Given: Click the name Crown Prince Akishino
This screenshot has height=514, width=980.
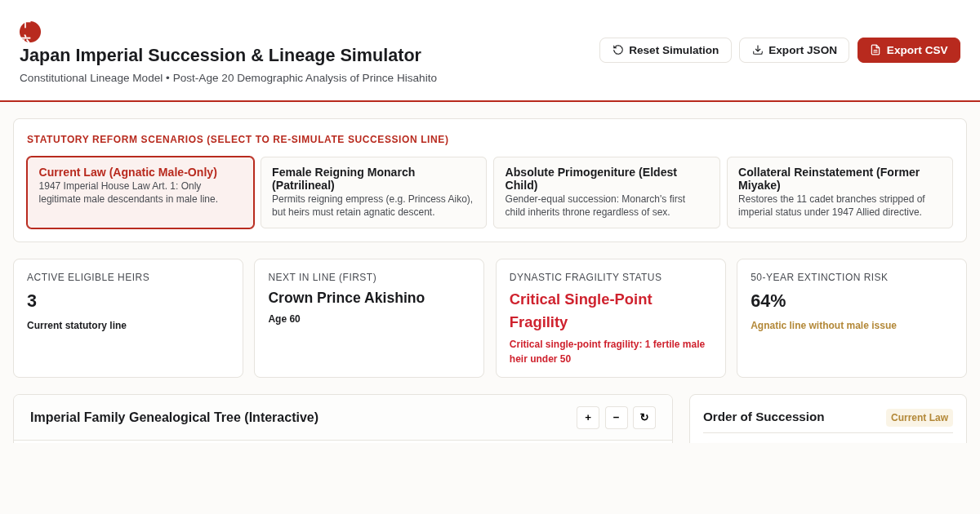Looking at the screenshot, I should click(346, 298).
